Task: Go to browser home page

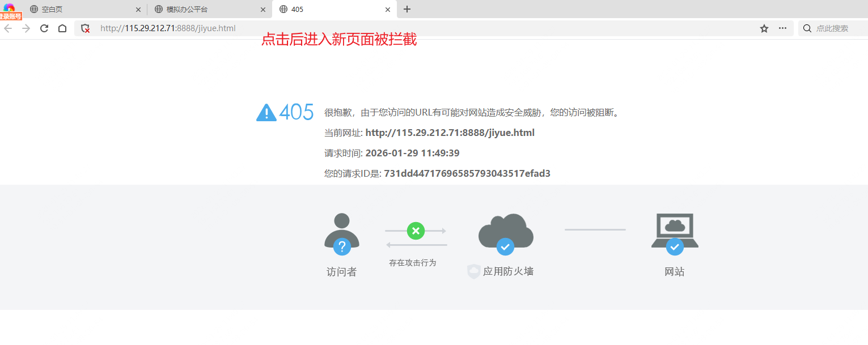Action: pyautogui.click(x=62, y=28)
